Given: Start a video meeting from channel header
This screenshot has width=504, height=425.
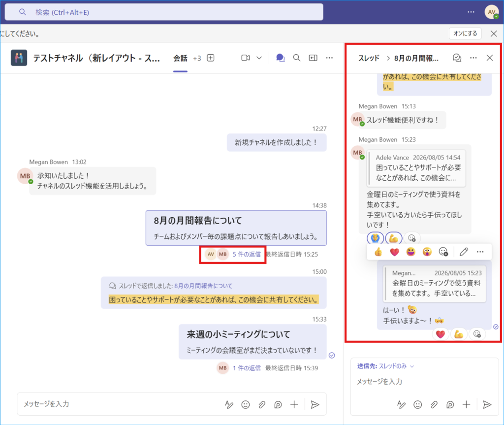Looking at the screenshot, I should point(246,58).
